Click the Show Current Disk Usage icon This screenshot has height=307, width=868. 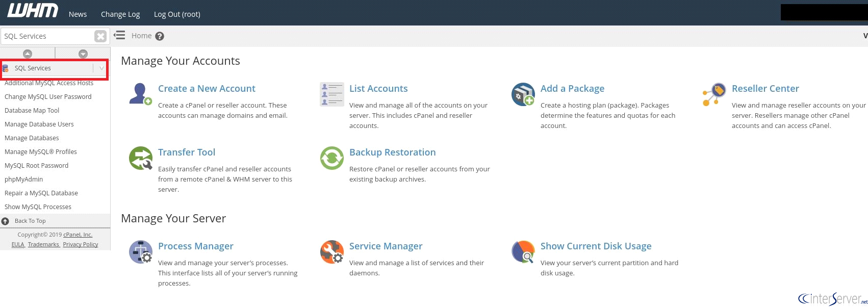pyautogui.click(x=523, y=252)
